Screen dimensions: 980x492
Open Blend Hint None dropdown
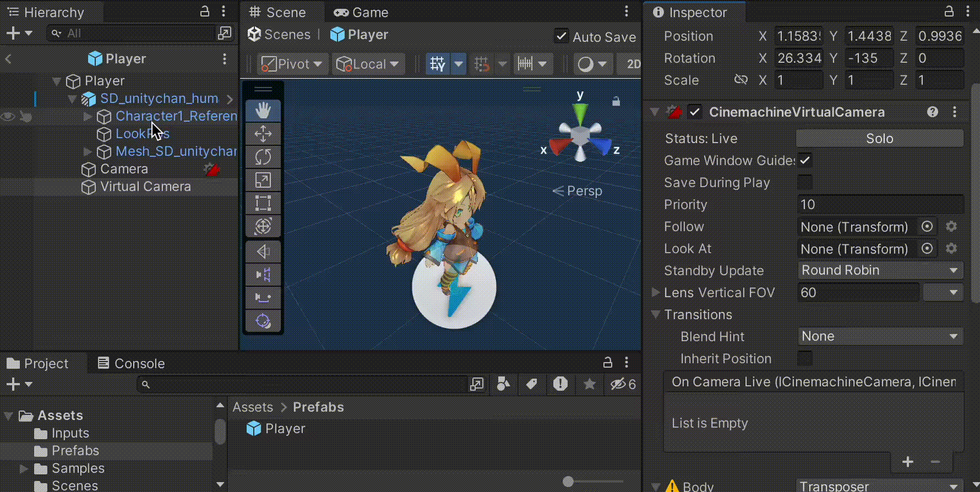(x=880, y=336)
